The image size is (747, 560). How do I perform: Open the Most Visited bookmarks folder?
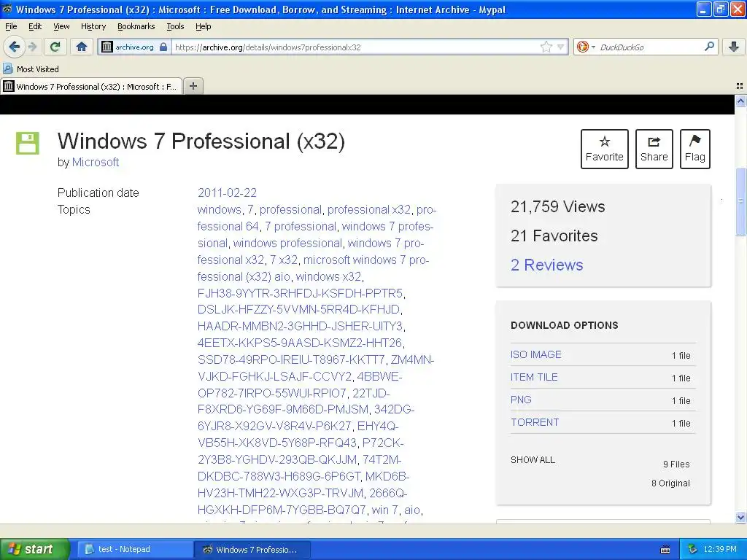tap(31, 69)
